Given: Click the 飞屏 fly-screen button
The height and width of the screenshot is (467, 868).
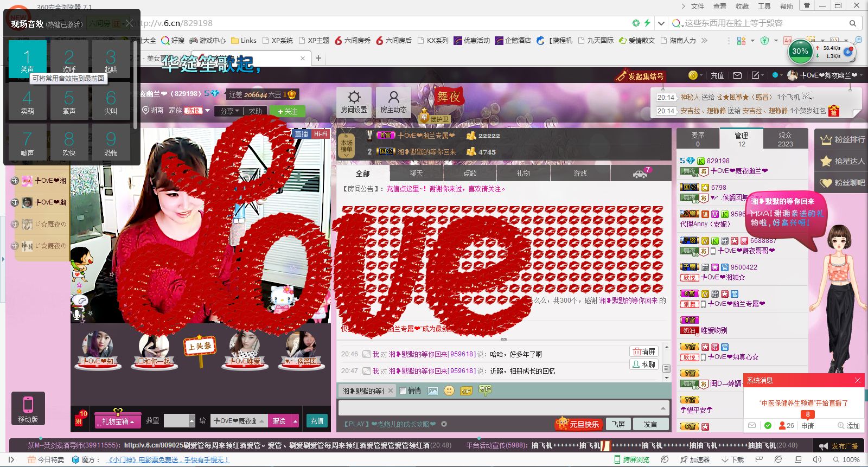Looking at the screenshot, I should (618, 424).
